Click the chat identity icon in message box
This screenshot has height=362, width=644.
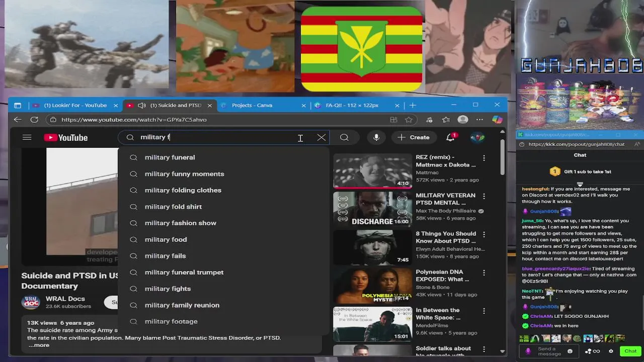[x=528, y=351]
